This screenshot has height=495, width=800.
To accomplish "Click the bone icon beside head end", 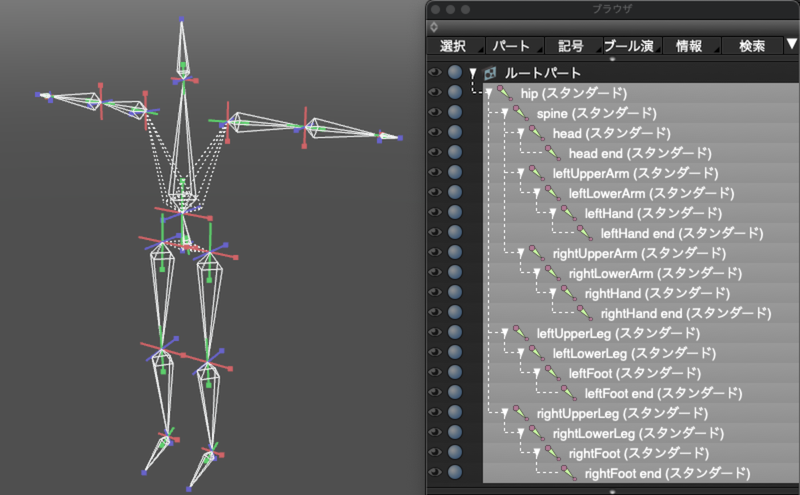I will pos(553,153).
